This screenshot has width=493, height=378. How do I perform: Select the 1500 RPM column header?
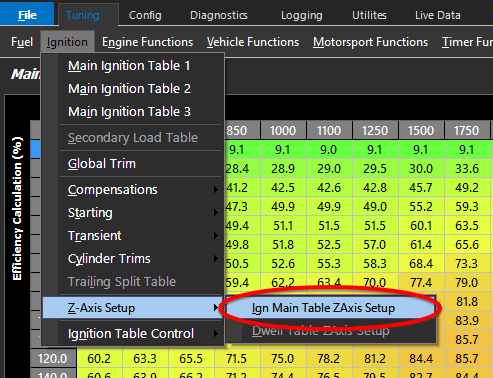[421, 130]
